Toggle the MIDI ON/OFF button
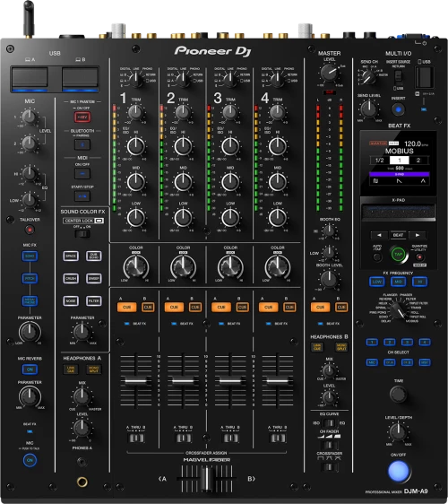Image resolution: width=448 pixels, height=504 pixels. tap(82, 174)
